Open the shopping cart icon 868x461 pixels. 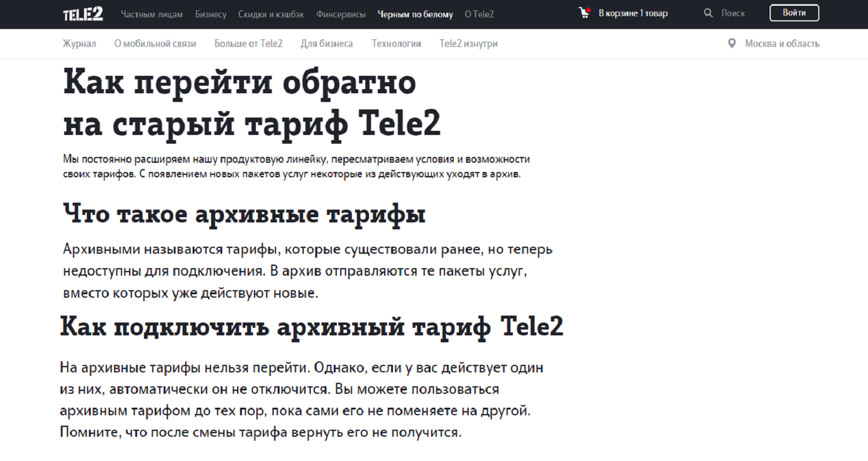pos(585,13)
